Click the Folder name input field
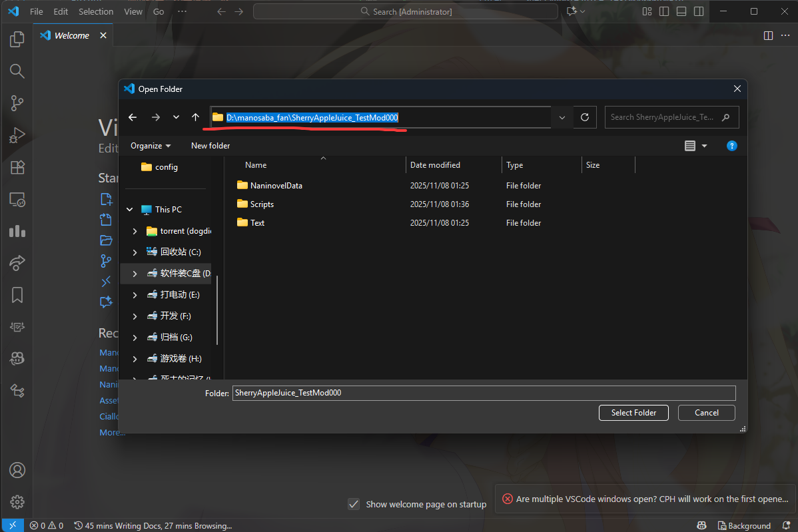The height and width of the screenshot is (532, 798). click(484, 393)
